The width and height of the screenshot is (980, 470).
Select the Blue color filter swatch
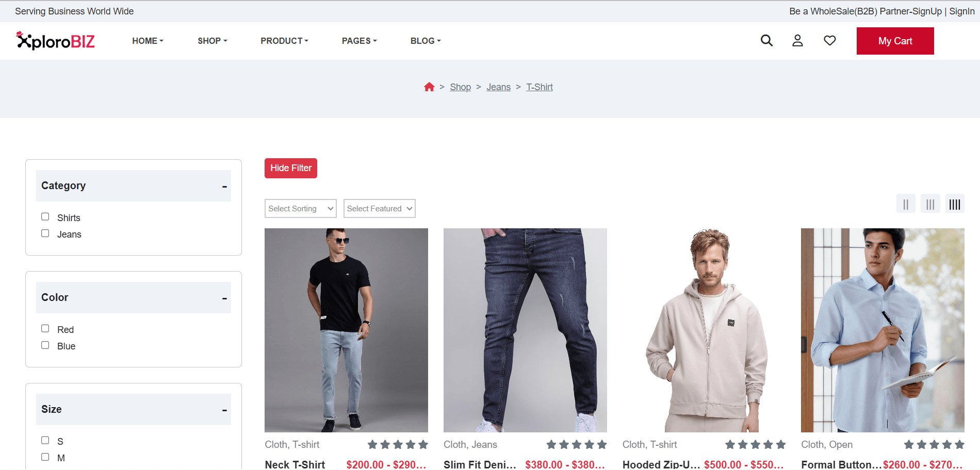point(45,345)
